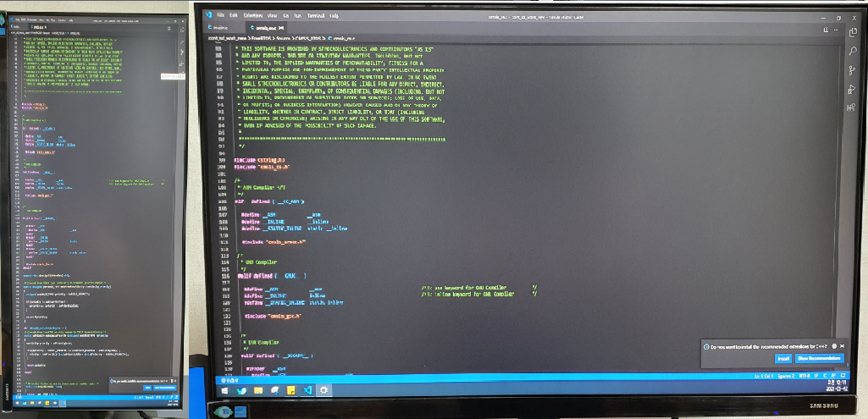This screenshot has width=868, height=419.
Task: Open Search view on the left monitor
Action: [182, 41]
